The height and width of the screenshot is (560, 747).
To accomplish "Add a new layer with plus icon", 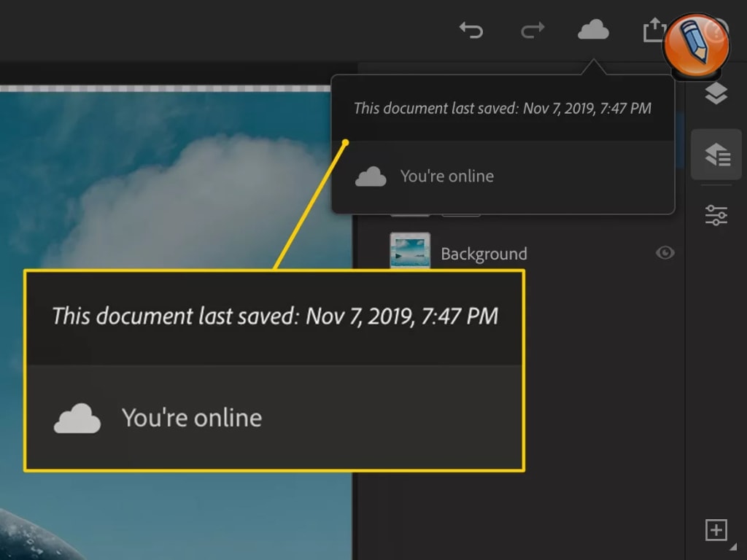I will [716, 530].
